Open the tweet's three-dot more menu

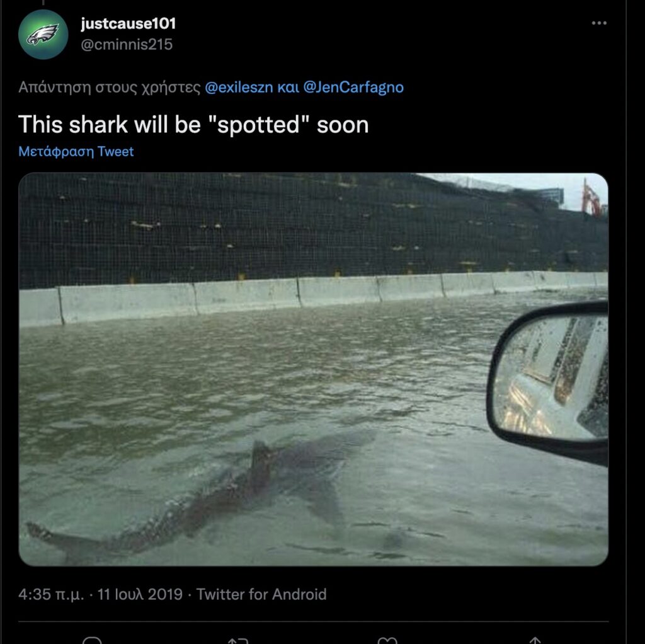point(599,23)
